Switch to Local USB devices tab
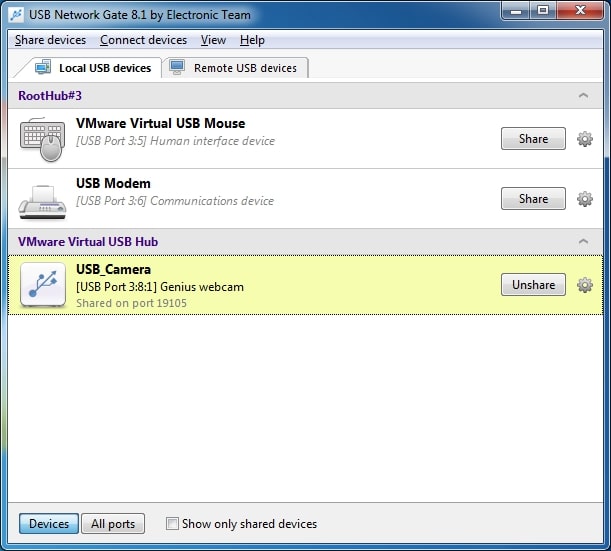This screenshot has width=611, height=551. [x=94, y=68]
